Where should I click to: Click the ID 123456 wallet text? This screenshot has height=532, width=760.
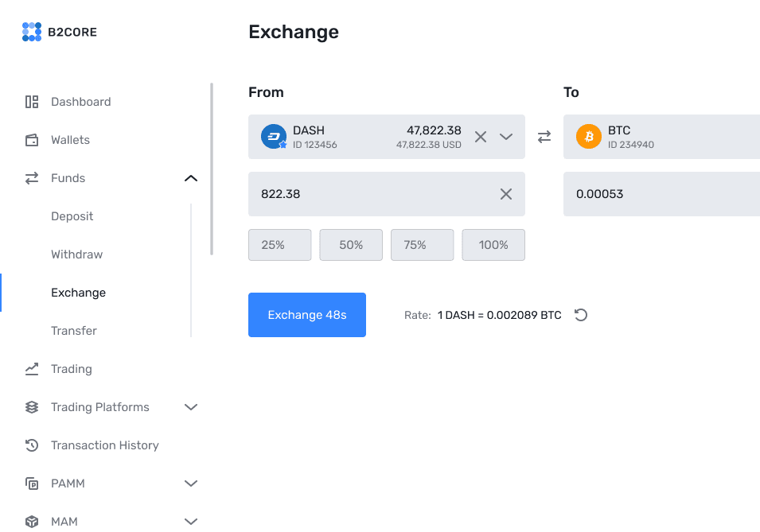[314, 145]
